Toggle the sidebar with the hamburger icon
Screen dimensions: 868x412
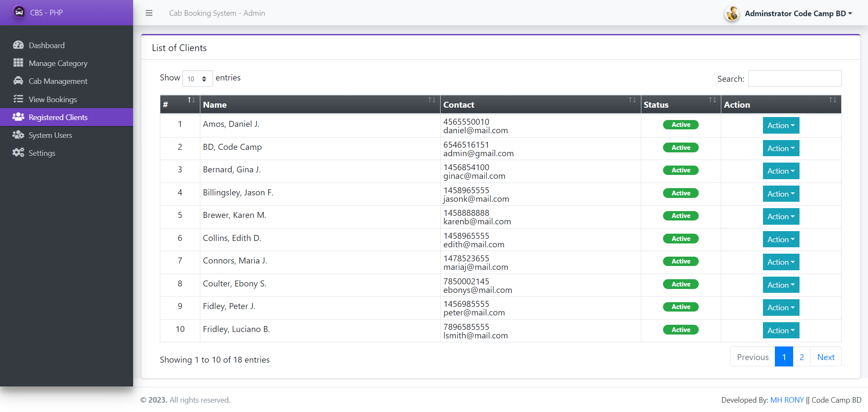pyautogui.click(x=149, y=13)
